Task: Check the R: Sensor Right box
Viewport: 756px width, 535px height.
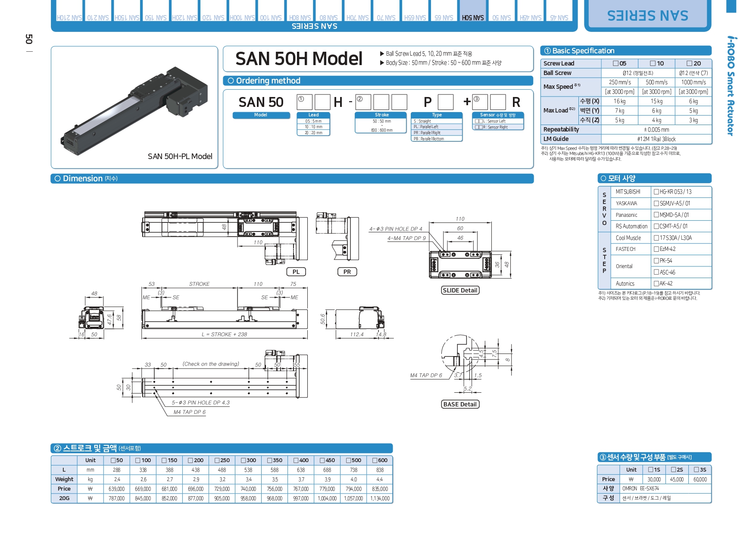Action: tap(478, 128)
